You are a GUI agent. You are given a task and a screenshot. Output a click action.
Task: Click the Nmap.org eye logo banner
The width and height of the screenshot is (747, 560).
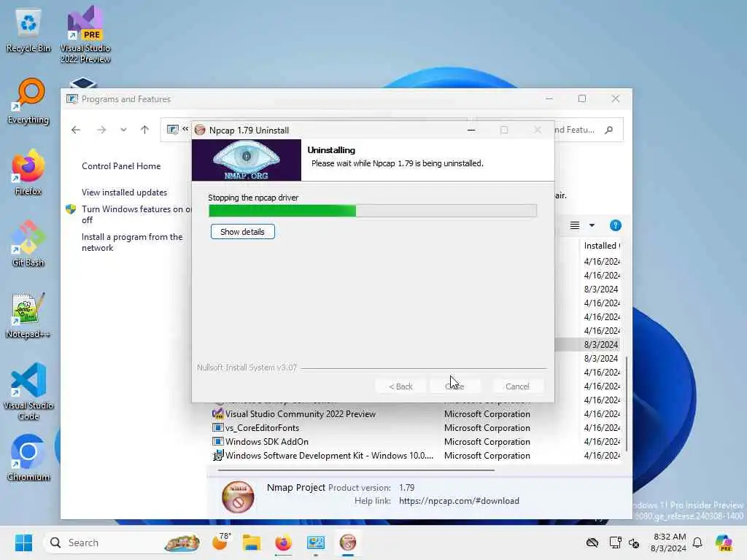point(247,160)
